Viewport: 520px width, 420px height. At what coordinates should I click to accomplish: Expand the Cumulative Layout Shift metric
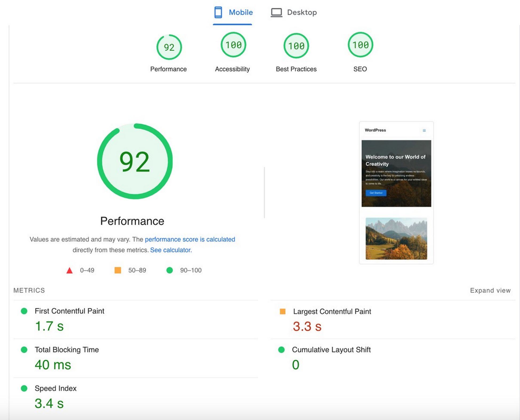tap(393, 358)
